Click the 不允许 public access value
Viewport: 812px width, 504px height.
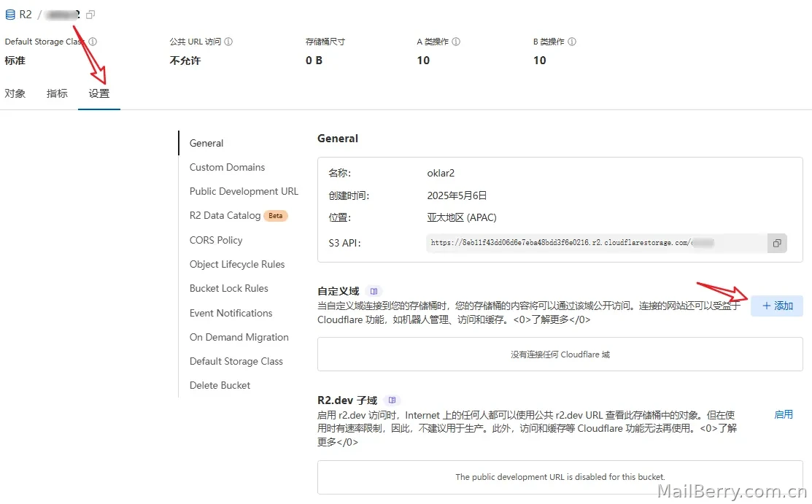[x=185, y=61]
